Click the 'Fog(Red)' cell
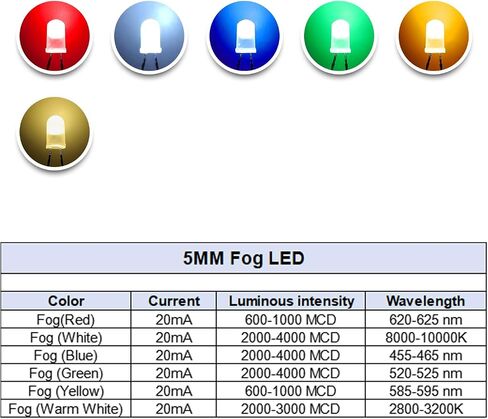Viewport: 488px width, 419px height. pyautogui.click(x=66, y=320)
